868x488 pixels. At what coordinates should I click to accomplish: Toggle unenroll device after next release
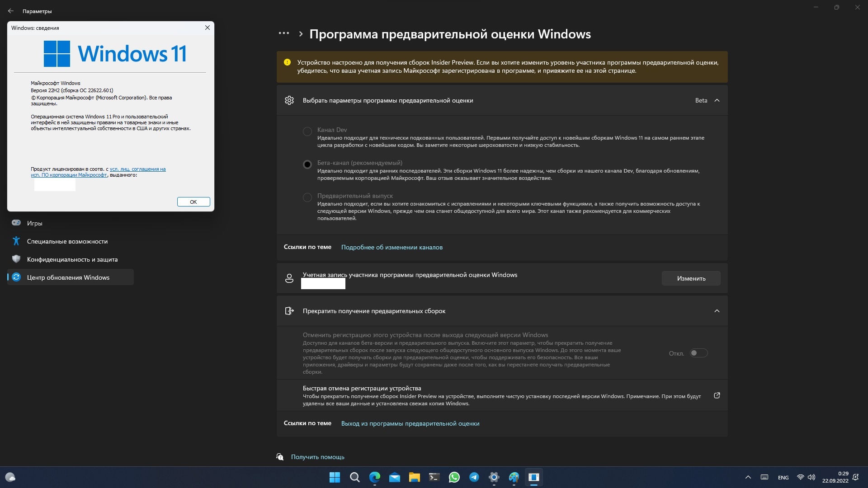click(698, 353)
